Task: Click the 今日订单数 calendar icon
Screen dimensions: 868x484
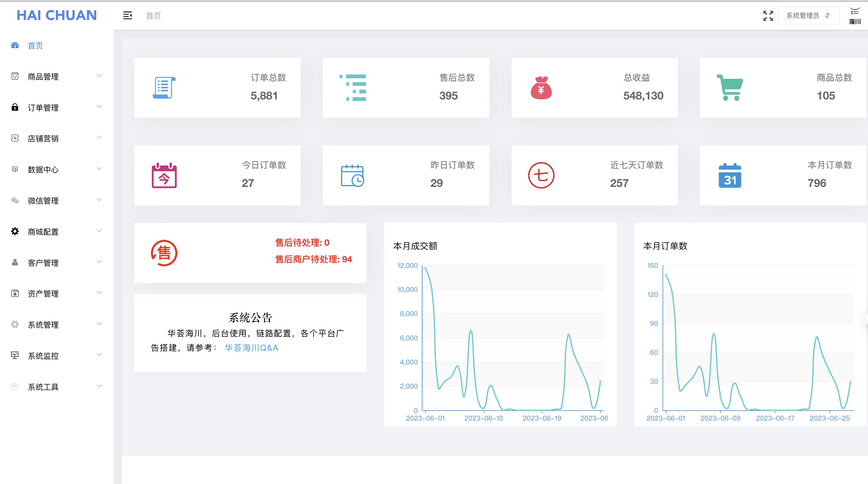Action: tap(164, 175)
